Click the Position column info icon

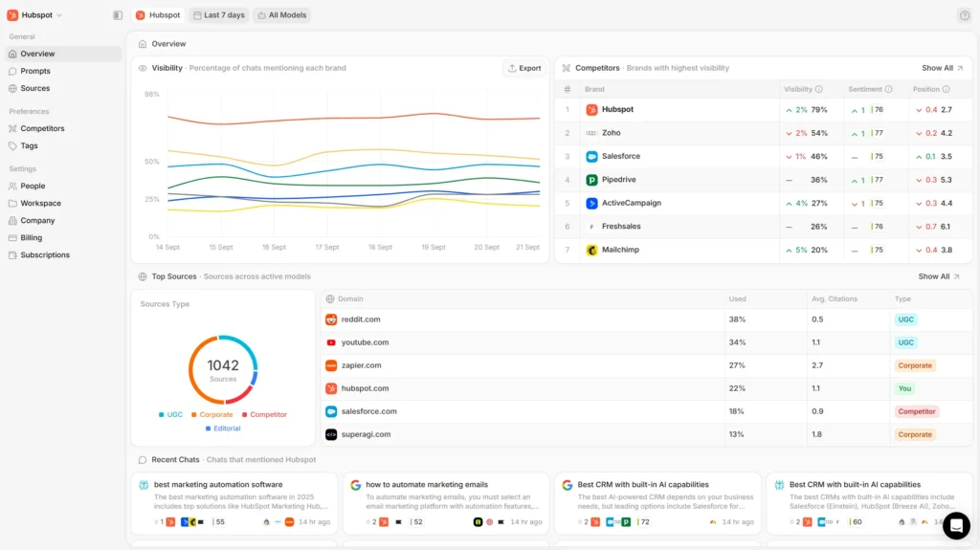(x=946, y=89)
